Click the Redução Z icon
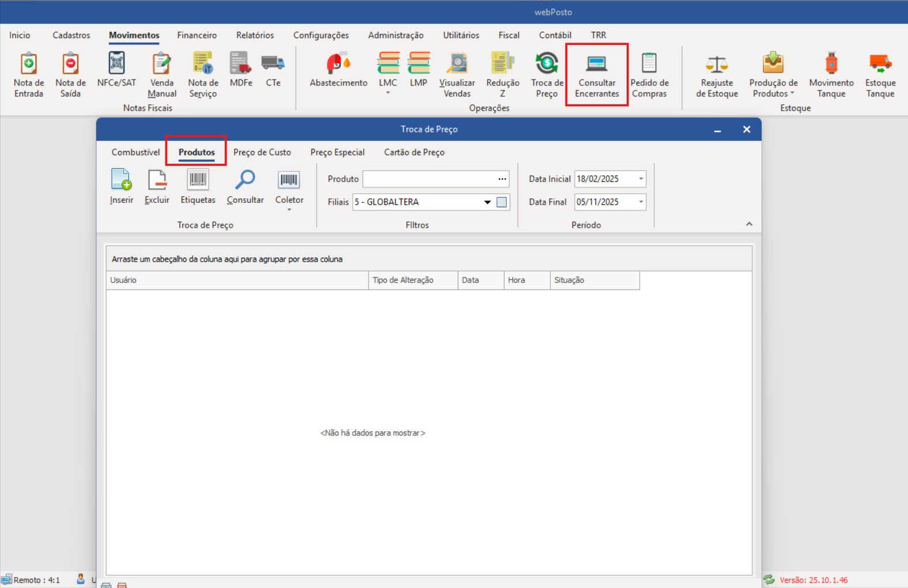The width and height of the screenshot is (908, 588). point(503,63)
